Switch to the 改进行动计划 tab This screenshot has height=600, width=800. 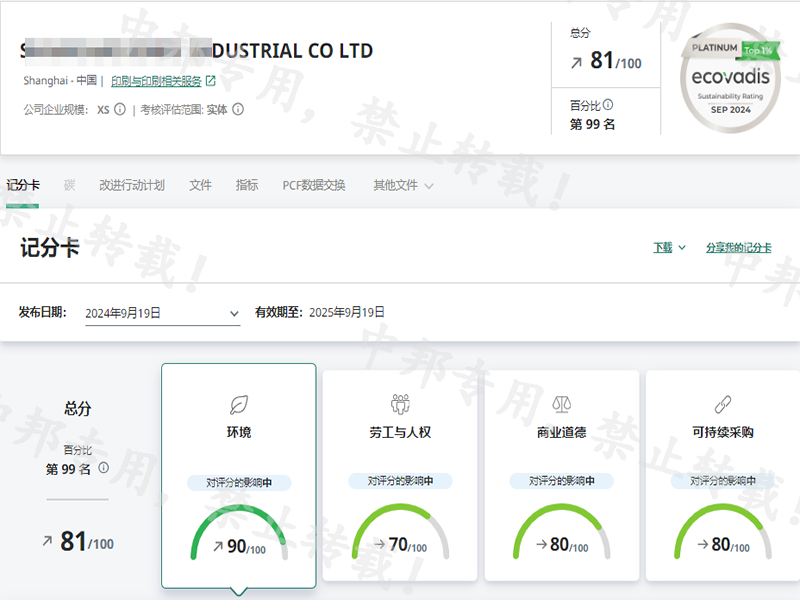(x=131, y=185)
